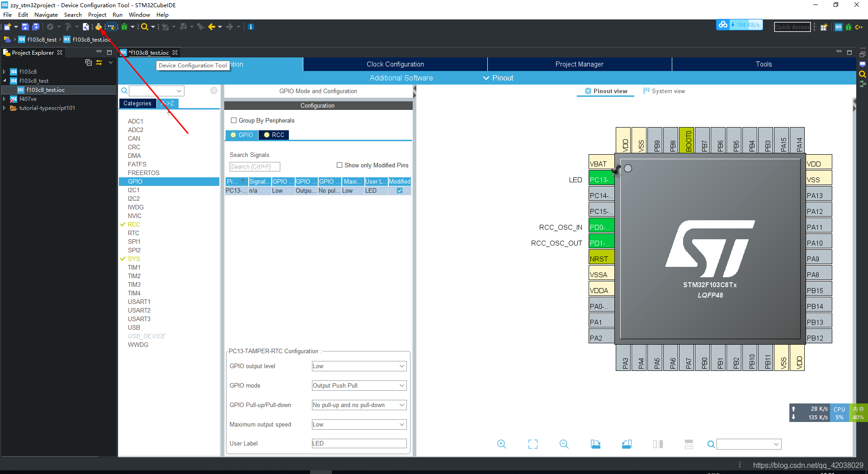Viewport: 868px width, 474px height.
Task: Close the f103c8_test.ioc editor tab
Action: [175, 52]
